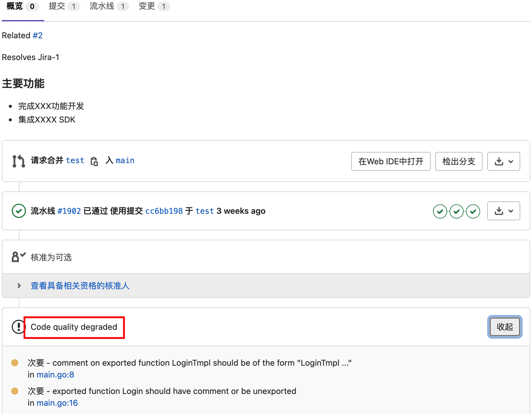
Task: Open the main.go:8 file link
Action: 55,375
